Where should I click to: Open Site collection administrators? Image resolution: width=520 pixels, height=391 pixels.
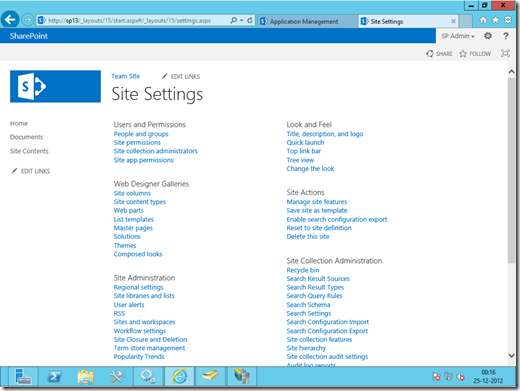tap(155, 151)
